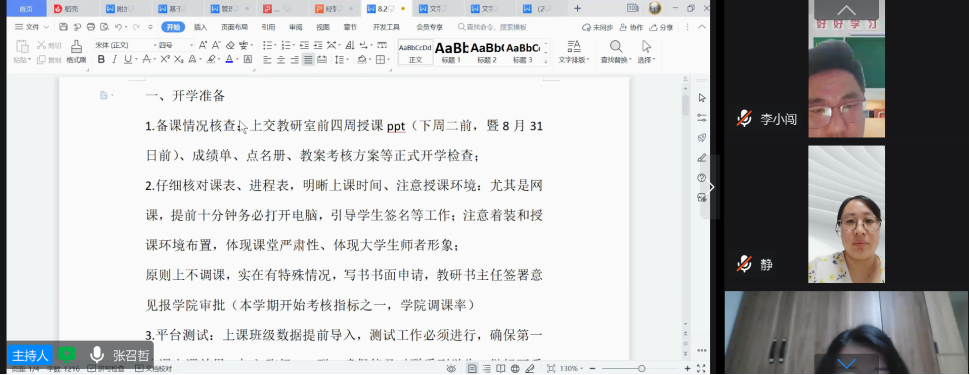Expand the font name dropdown 宋体 (正文)

(x=125, y=45)
